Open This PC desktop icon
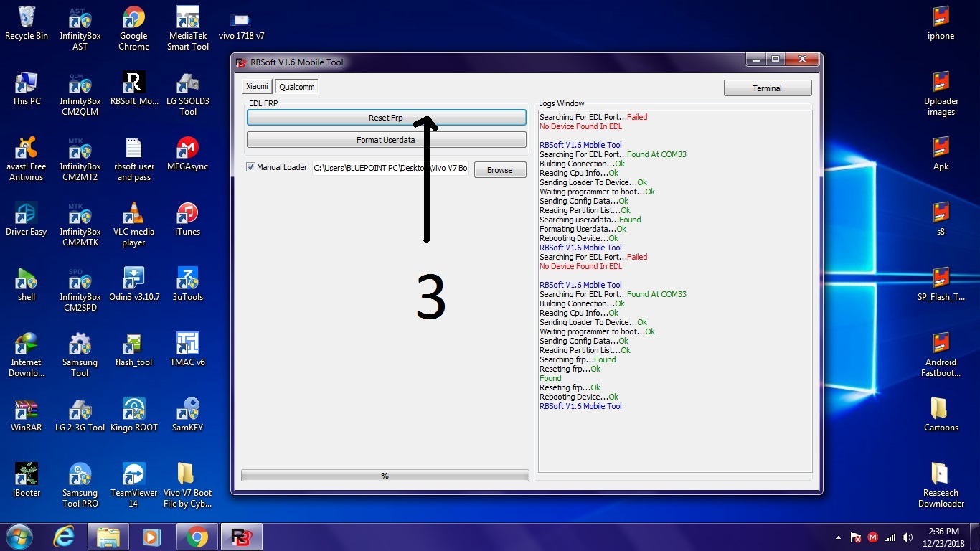Image resolution: width=980 pixels, height=551 pixels. click(x=27, y=88)
